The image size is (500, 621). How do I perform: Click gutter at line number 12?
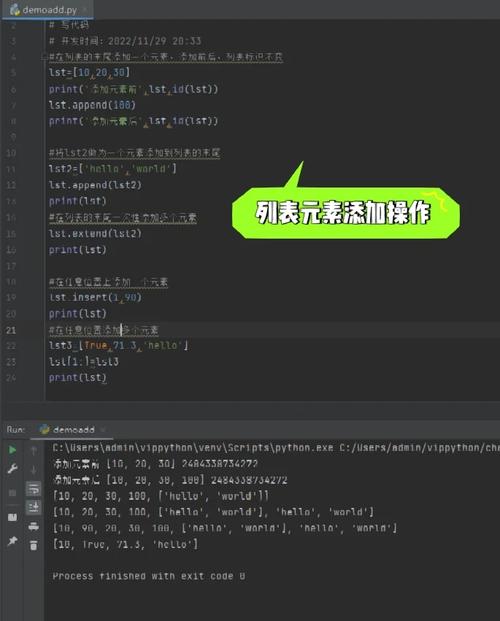pyautogui.click(x=11, y=185)
